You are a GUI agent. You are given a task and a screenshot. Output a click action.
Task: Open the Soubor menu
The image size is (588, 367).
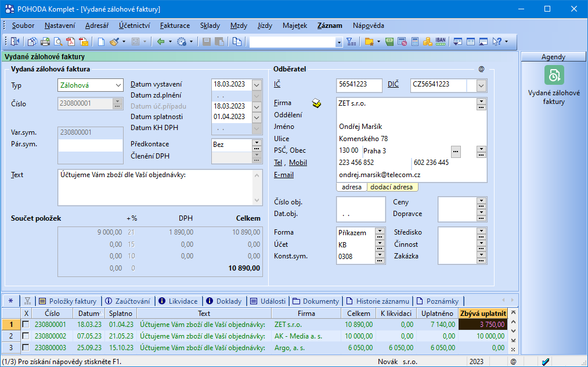(23, 26)
